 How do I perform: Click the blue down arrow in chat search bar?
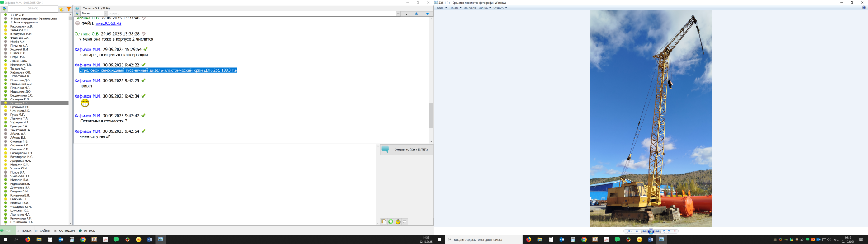pos(427,14)
